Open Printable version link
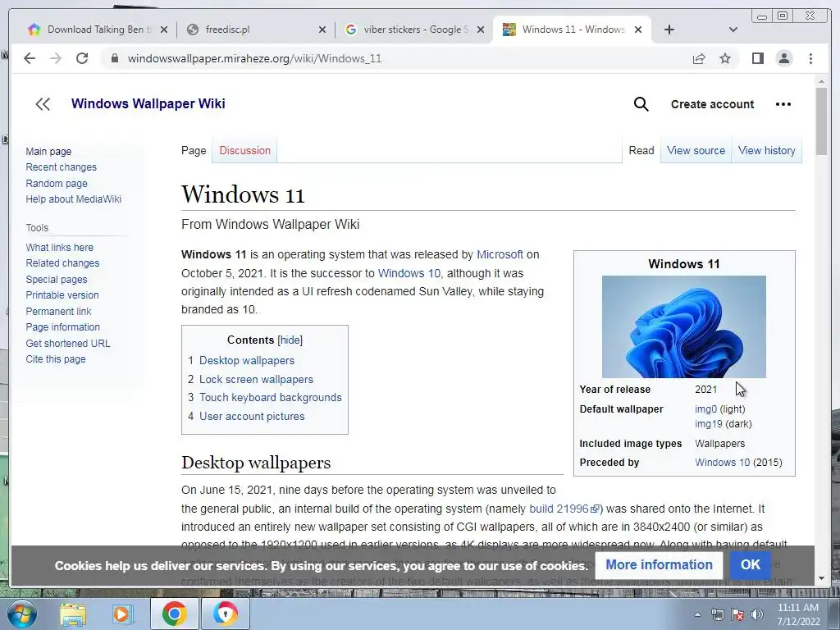The image size is (840, 630). 62,295
